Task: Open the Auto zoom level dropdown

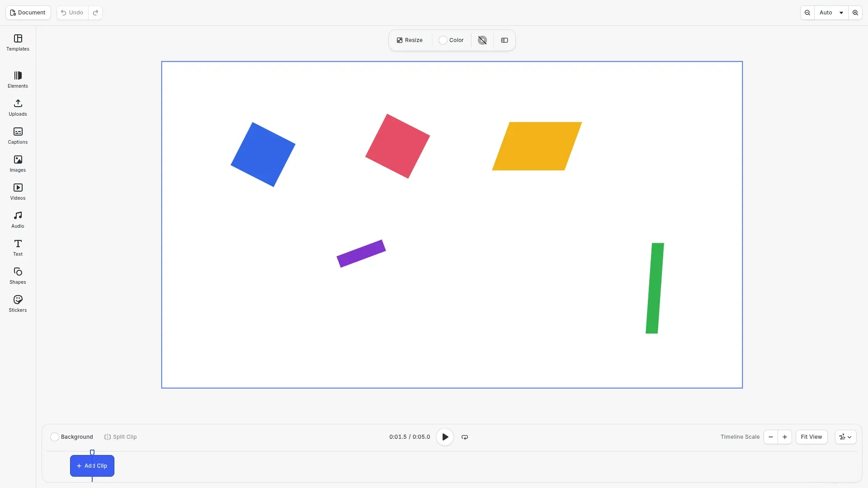Action: click(831, 13)
